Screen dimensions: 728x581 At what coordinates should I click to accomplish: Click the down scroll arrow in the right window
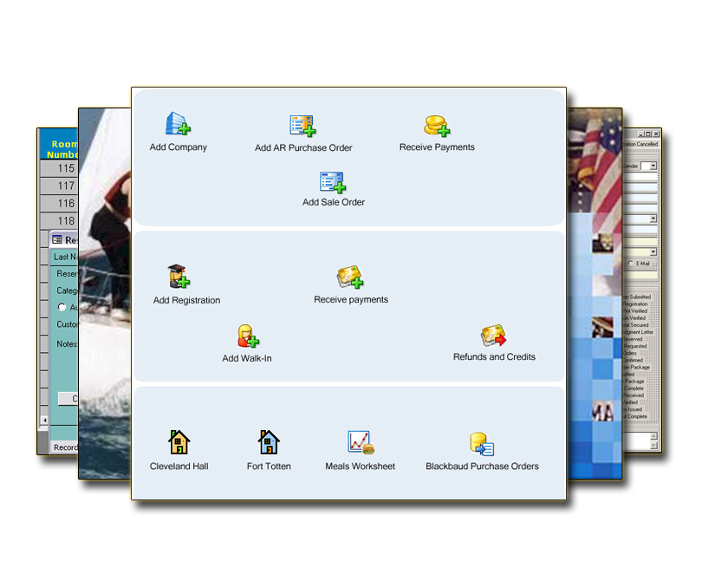pyautogui.click(x=653, y=446)
